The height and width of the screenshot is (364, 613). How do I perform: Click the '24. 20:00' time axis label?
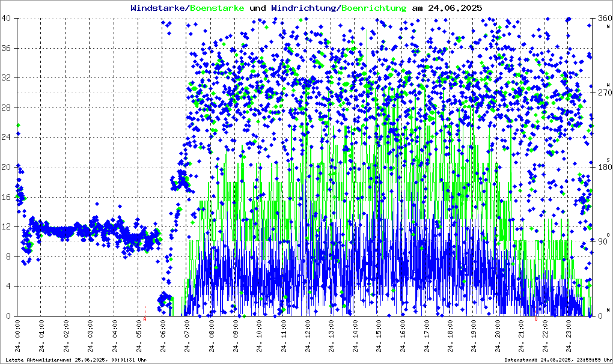[498, 336]
